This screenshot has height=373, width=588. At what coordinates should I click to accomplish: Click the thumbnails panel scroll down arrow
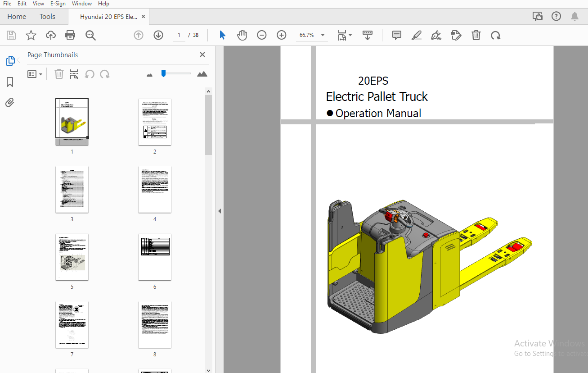point(208,370)
